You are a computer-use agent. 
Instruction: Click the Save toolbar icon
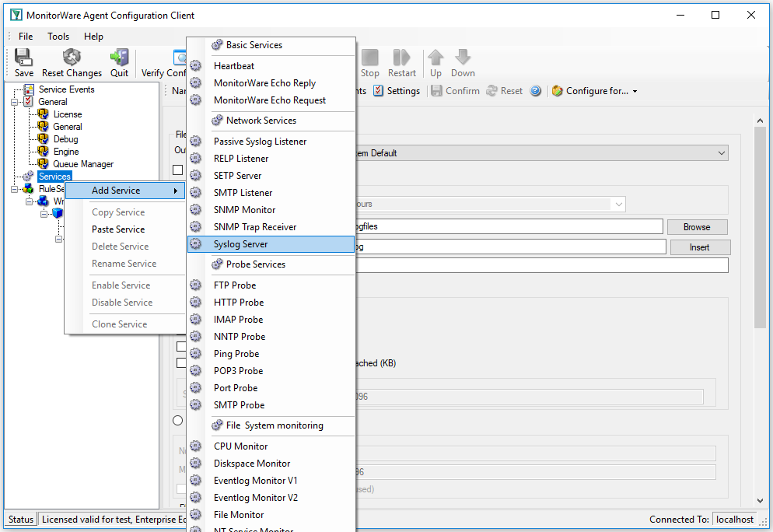[23, 58]
